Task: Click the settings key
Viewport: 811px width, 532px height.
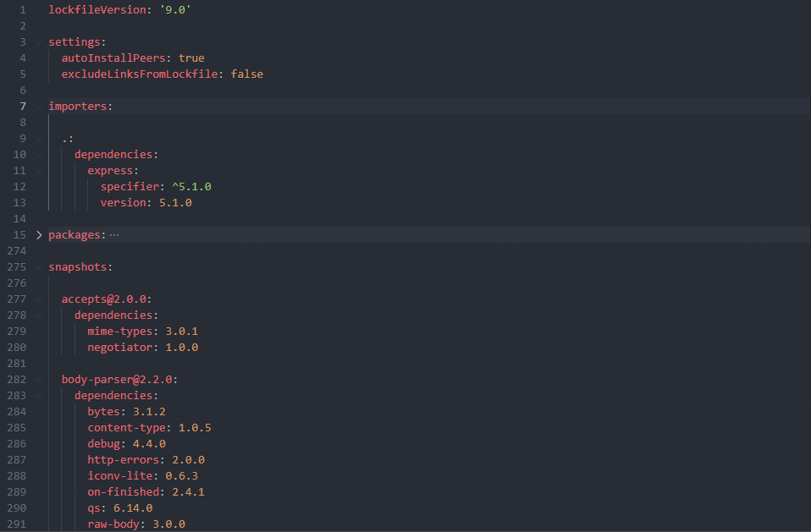Action: [74, 41]
